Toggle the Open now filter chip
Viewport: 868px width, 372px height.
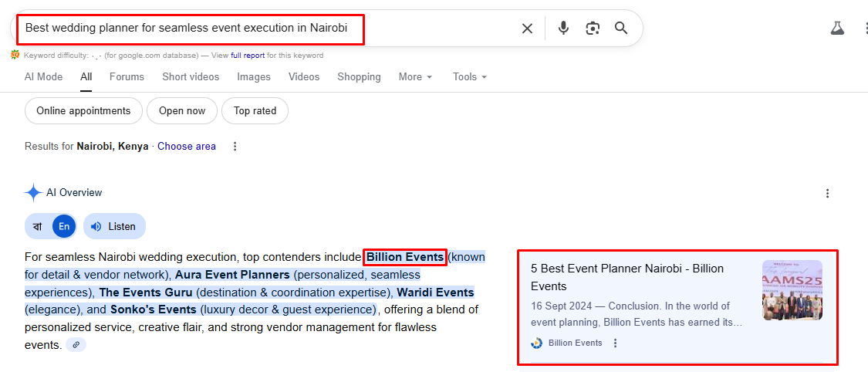coord(182,110)
